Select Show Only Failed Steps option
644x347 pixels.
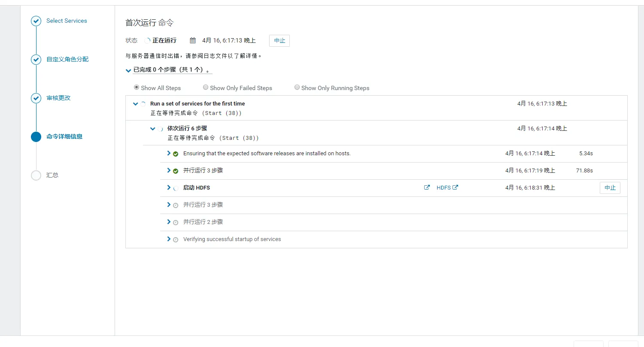click(x=206, y=88)
